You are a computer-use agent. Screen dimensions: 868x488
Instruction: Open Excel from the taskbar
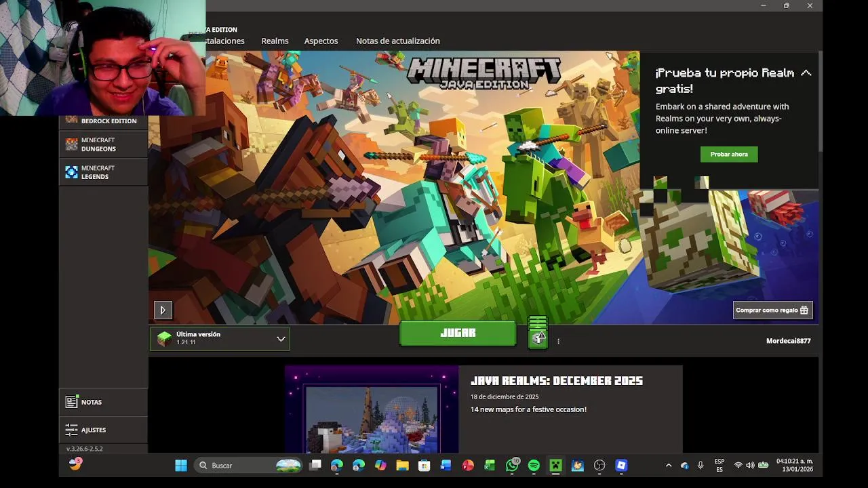[x=490, y=466]
